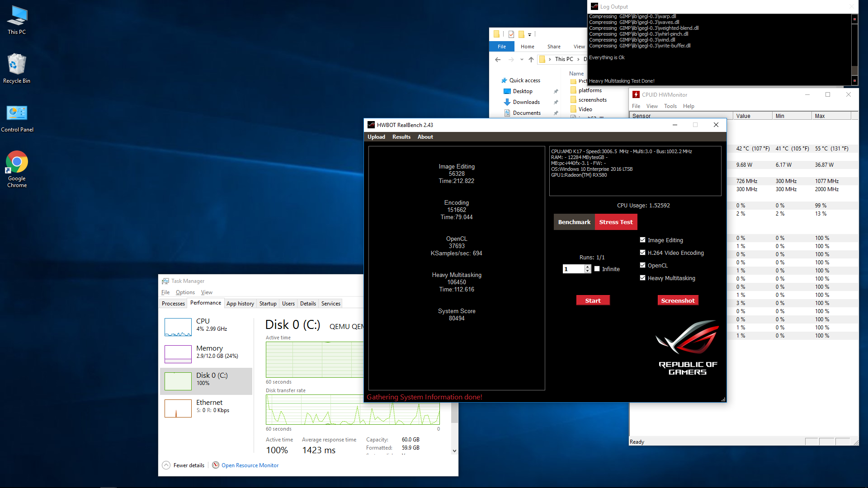Open the This PC desktop icon

(17, 20)
